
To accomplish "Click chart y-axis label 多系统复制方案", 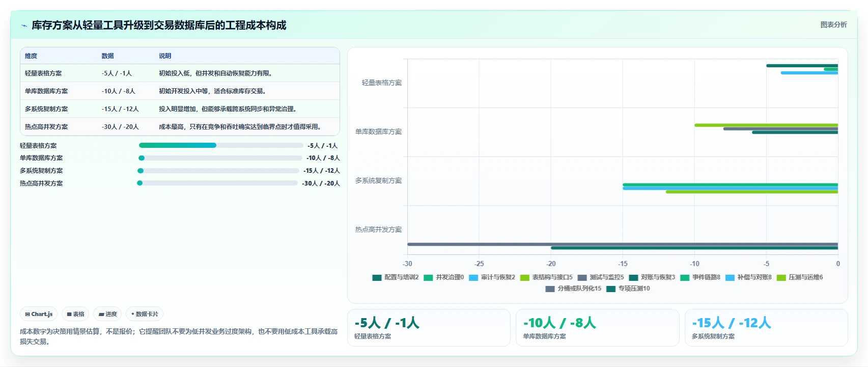I will 379,180.
